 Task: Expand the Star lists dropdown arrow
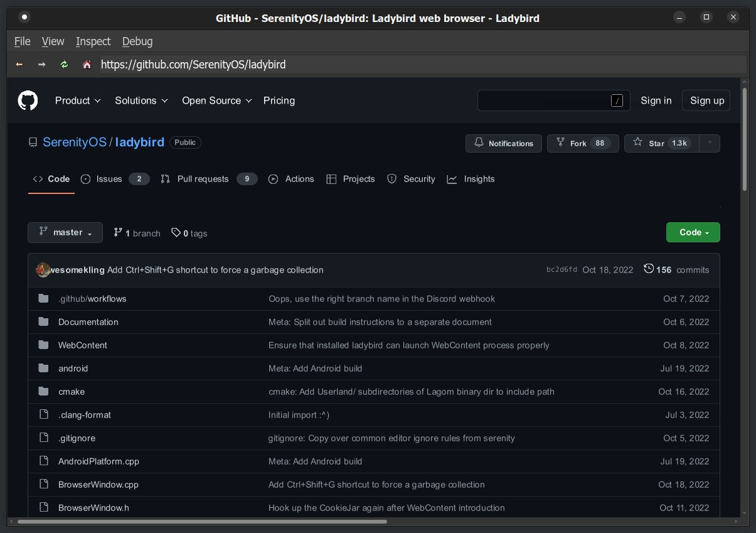pos(710,143)
